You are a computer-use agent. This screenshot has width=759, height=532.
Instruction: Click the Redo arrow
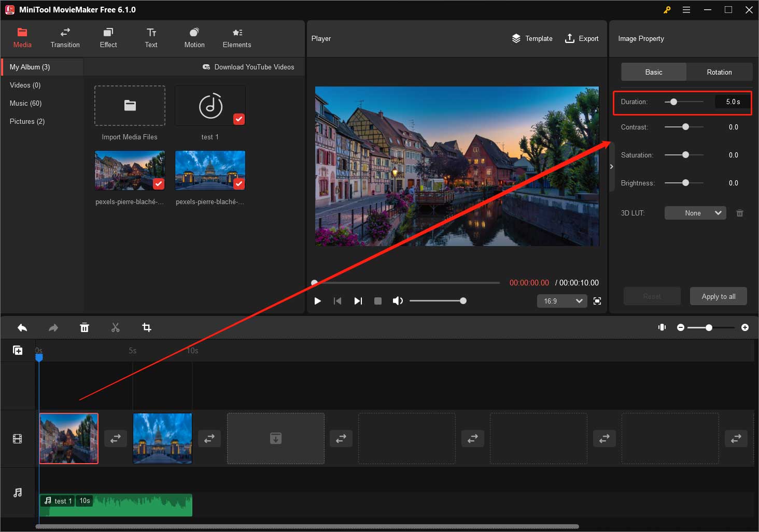(53, 327)
